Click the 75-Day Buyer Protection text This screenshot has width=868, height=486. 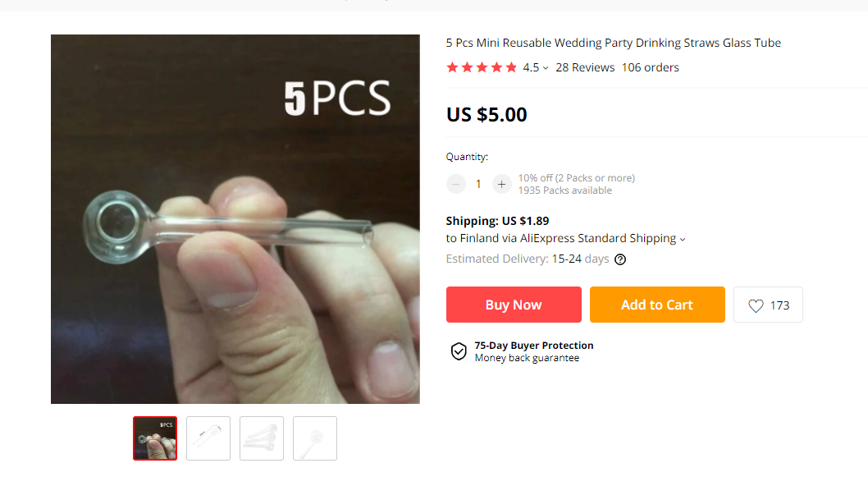pos(533,346)
